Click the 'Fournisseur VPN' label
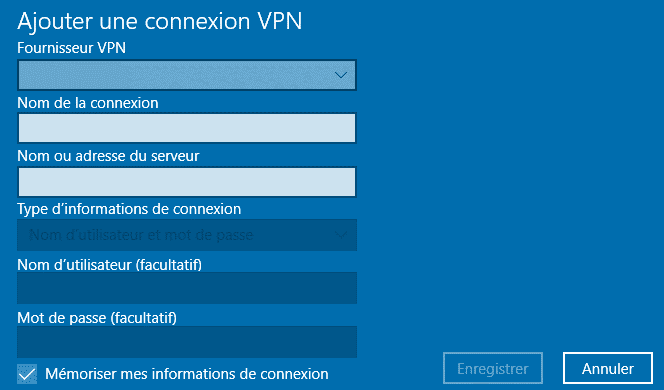The height and width of the screenshot is (390, 664). pyautogui.click(x=72, y=48)
